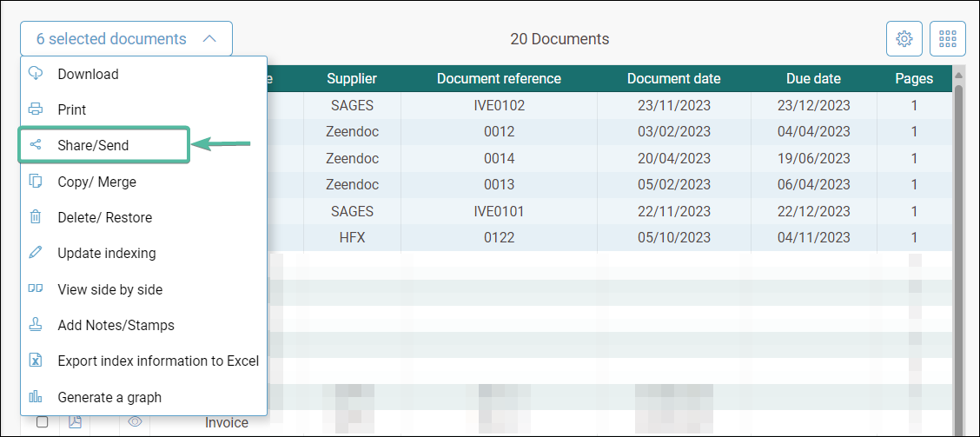Open PDF icon in Invoice row
980x437 pixels.
tap(75, 422)
